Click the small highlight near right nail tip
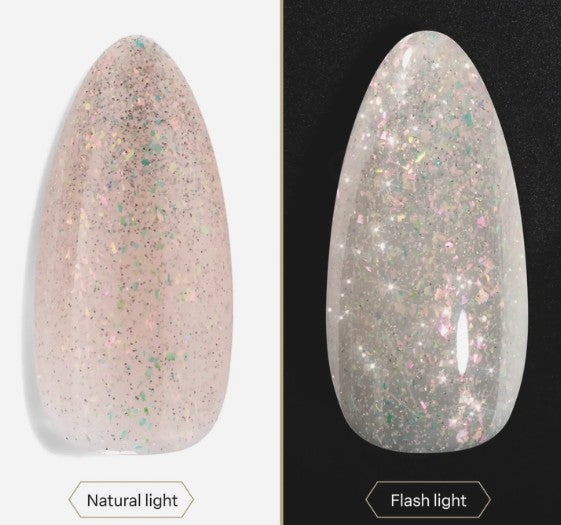 pos(407,58)
